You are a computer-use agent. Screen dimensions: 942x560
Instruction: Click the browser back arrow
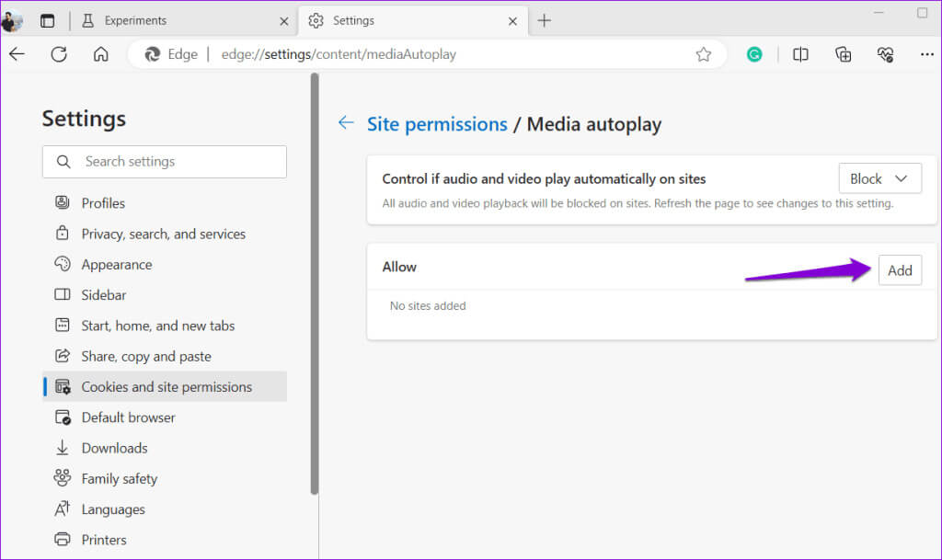tap(17, 54)
